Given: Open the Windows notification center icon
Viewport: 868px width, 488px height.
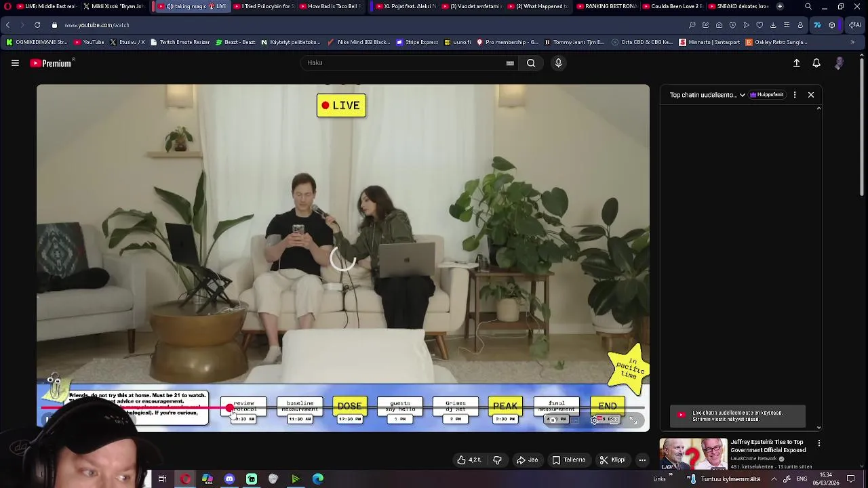Looking at the screenshot, I should pyautogui.click(x=850, y=479).
